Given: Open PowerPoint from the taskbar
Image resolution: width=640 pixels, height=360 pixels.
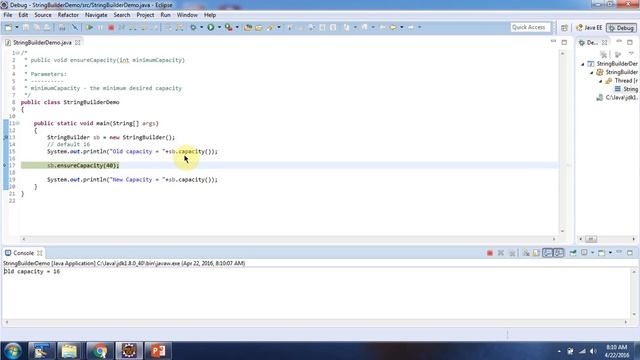Looking at the screenshot, I should coord(158,351).
